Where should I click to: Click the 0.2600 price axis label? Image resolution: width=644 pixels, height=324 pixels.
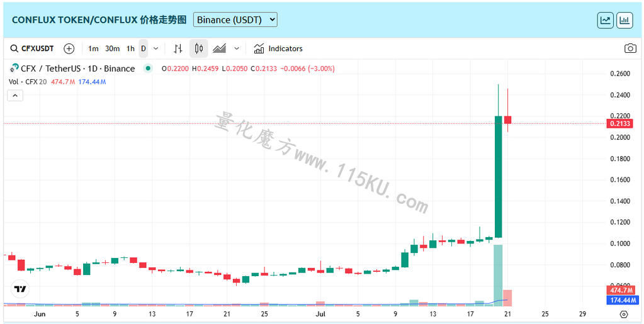[620, 74]
